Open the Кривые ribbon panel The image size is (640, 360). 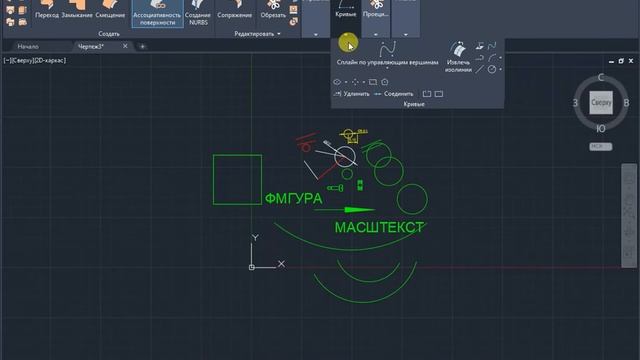(346, 18)
